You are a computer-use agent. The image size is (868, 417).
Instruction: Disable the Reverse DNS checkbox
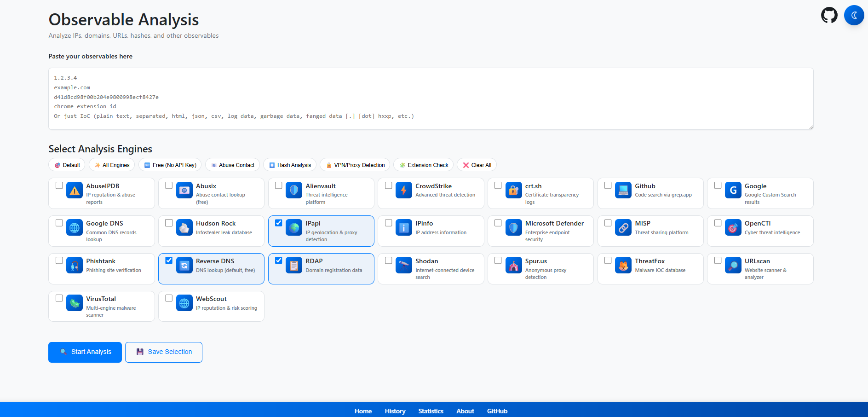click(x=169, y=261)
